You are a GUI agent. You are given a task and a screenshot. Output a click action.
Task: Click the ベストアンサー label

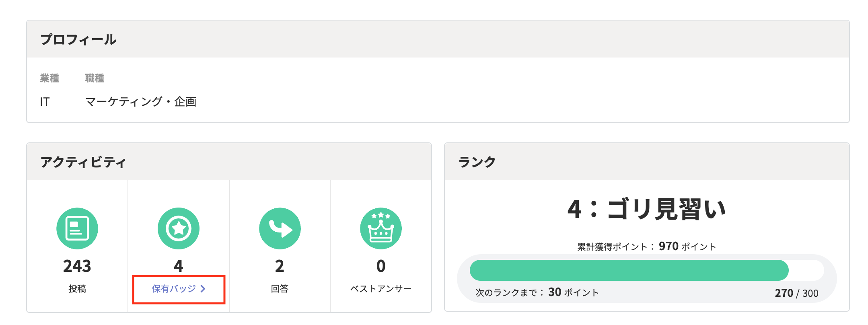coord(381,289)
